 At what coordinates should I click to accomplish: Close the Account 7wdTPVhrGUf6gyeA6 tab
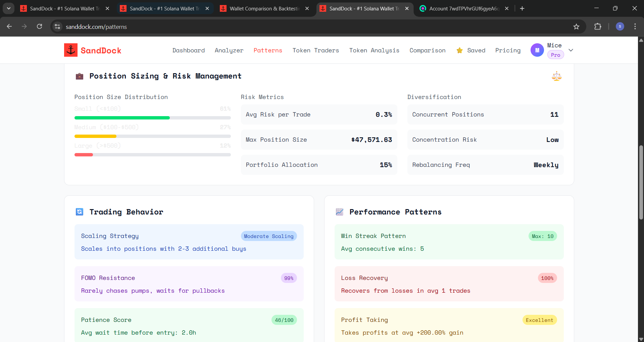tap(507, 8)
